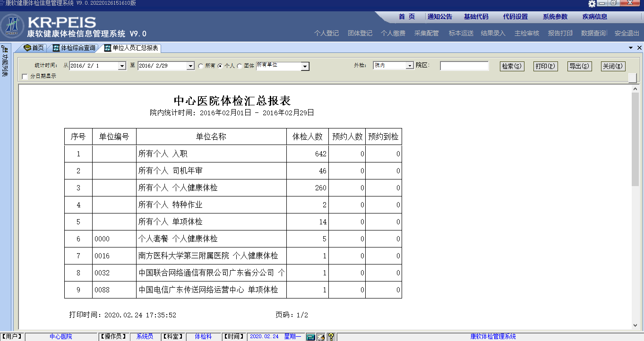Open the 系统参数 menu
This screenshot has height=341, width=644.
point(555,17)
